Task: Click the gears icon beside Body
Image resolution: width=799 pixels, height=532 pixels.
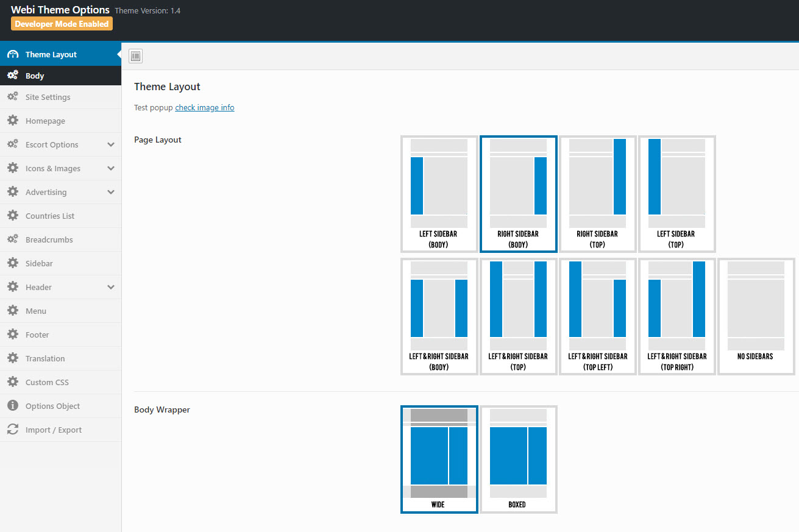Action: pos(13,76)
